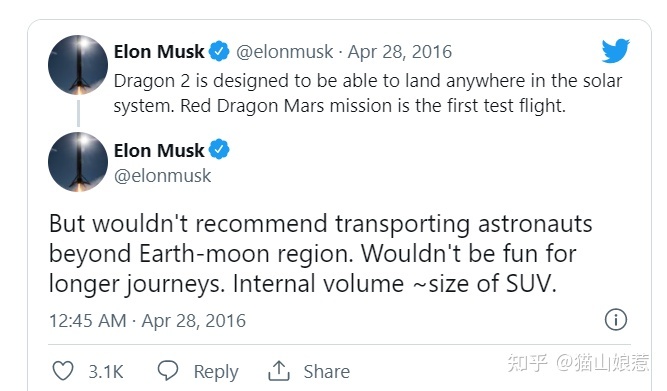Click verified badge on first tweet
Viewport: 667px width, 391px height.
tap(219, 51)
